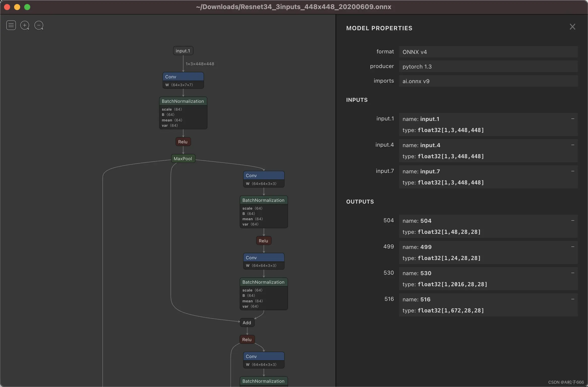Close the Model Properties panel
The height and width of the screenshot is (387, 588).
pos(572,27)
